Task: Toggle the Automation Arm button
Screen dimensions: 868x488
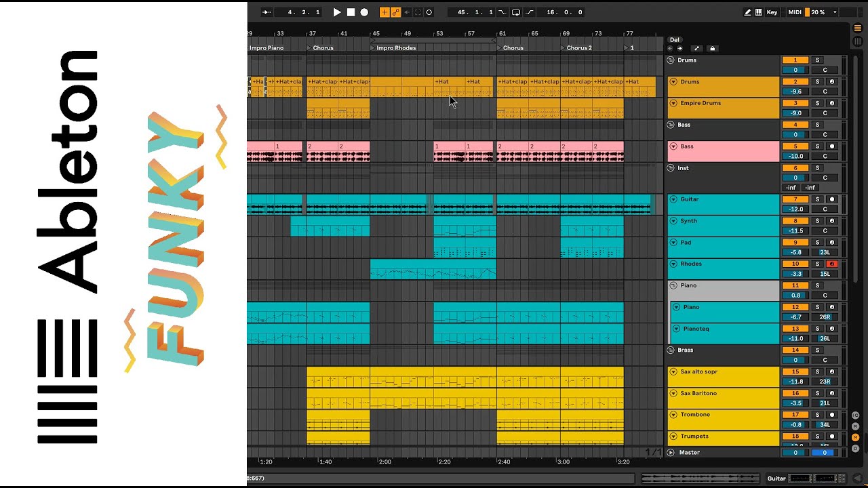Action: coord(395,12)
